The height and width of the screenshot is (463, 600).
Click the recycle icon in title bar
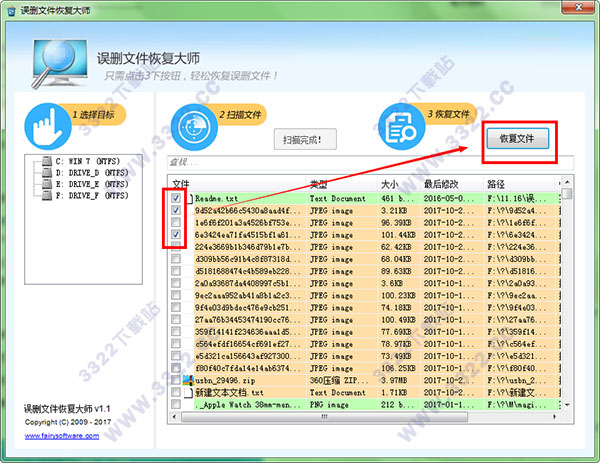pyautogui.click(x=11, y=11)
